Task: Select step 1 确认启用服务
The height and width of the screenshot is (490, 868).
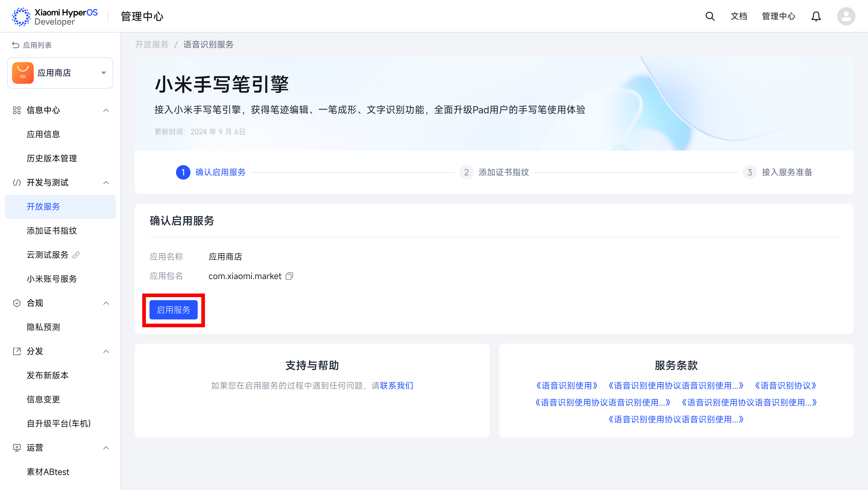Action: click(211, 172)
